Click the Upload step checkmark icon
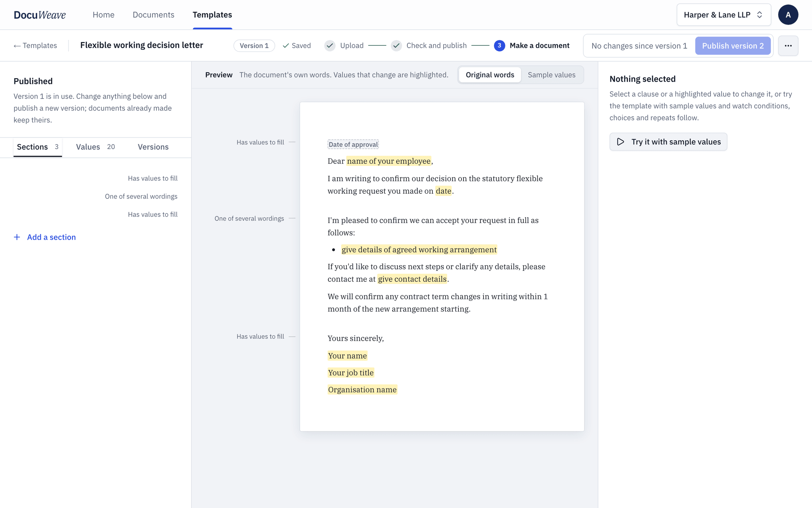 tap(330, 46)
